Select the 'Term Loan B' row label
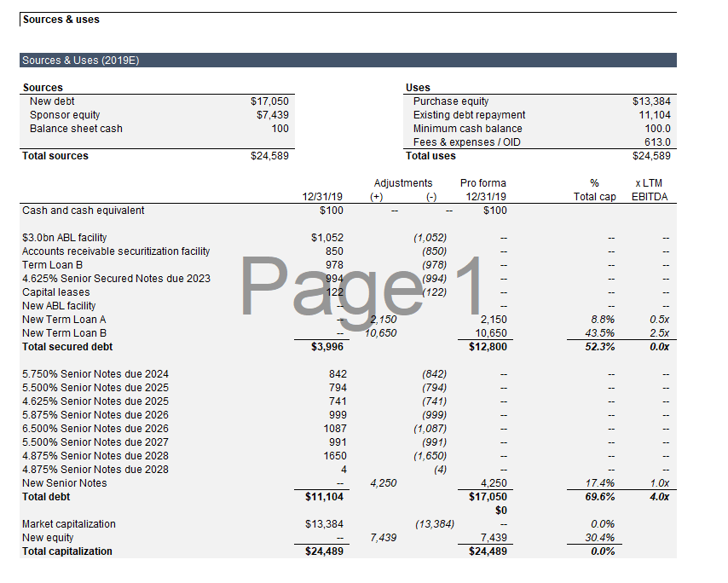 tap(52, 265)
